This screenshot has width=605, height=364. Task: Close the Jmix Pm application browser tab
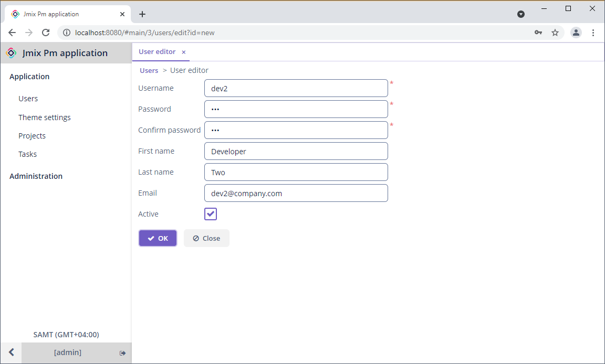[122, 14]
